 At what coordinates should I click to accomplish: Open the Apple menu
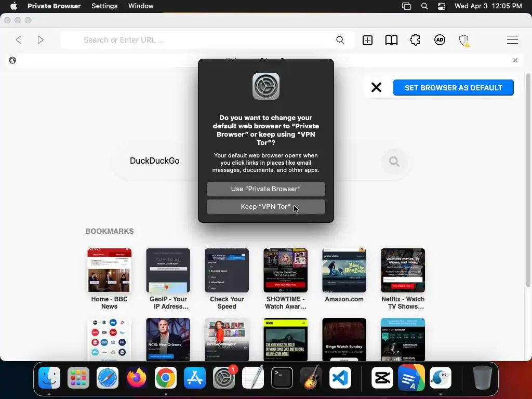click(14, 6)
